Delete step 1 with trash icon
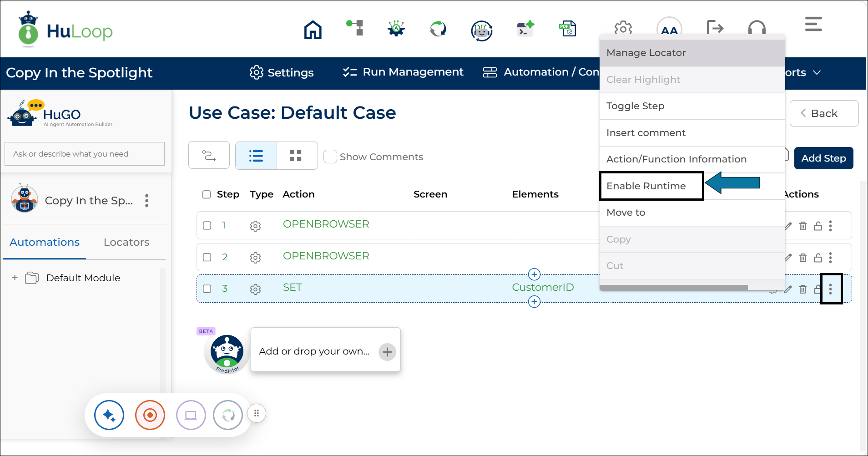This screenshot has width=868, height=456. pos(802,226)
